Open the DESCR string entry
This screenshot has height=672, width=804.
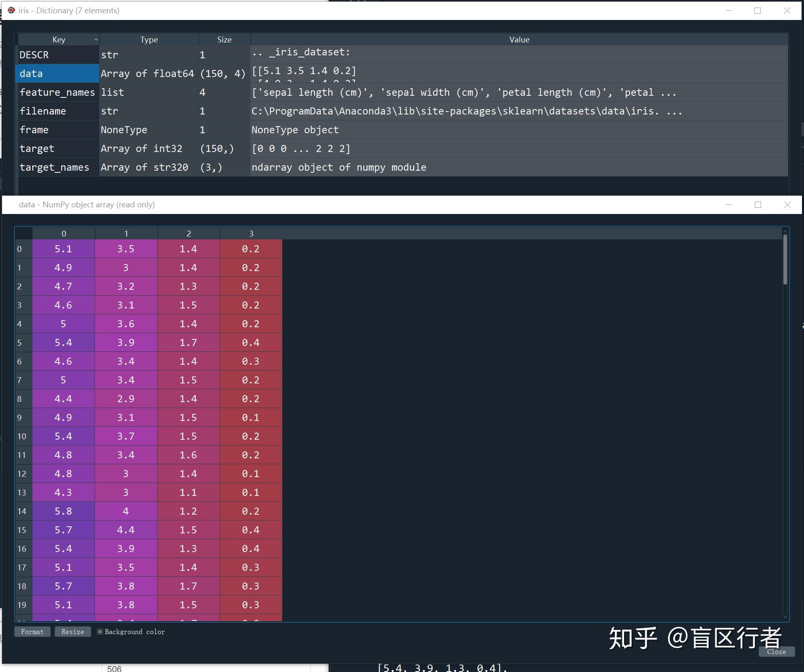click(x=57, y=55)
